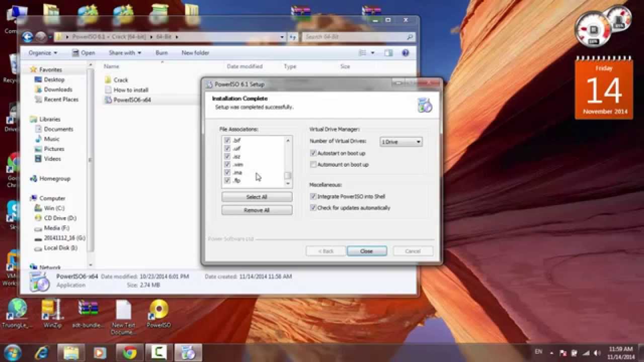
Task: Click Explorer's Back navigation arrow
Action: point(28,37)
